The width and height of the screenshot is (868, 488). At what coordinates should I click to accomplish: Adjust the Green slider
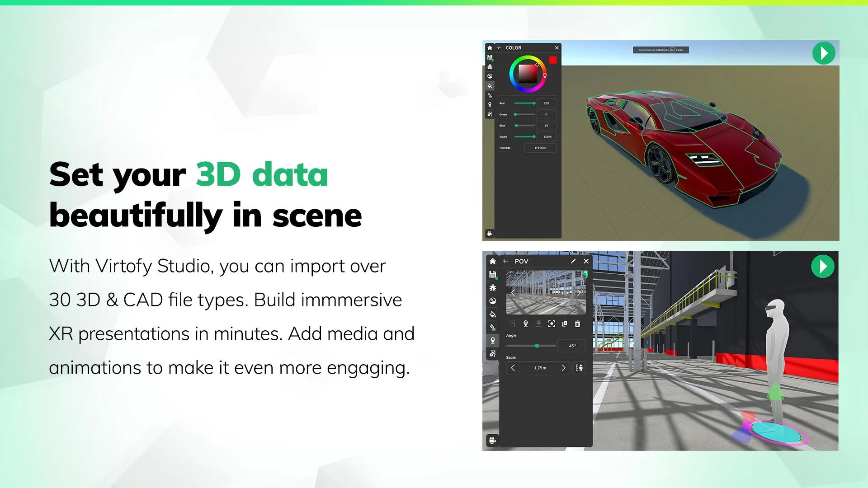(524, 114)
